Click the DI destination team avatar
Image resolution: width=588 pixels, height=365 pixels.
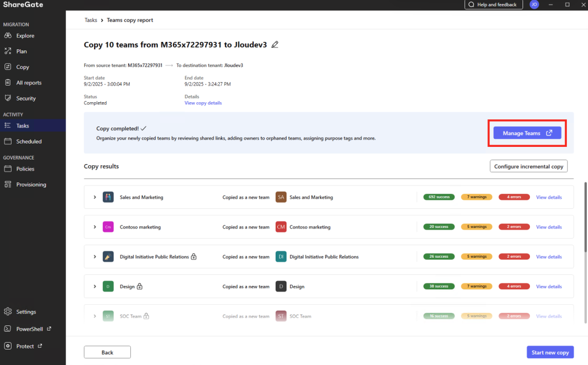tap(281, 257)
